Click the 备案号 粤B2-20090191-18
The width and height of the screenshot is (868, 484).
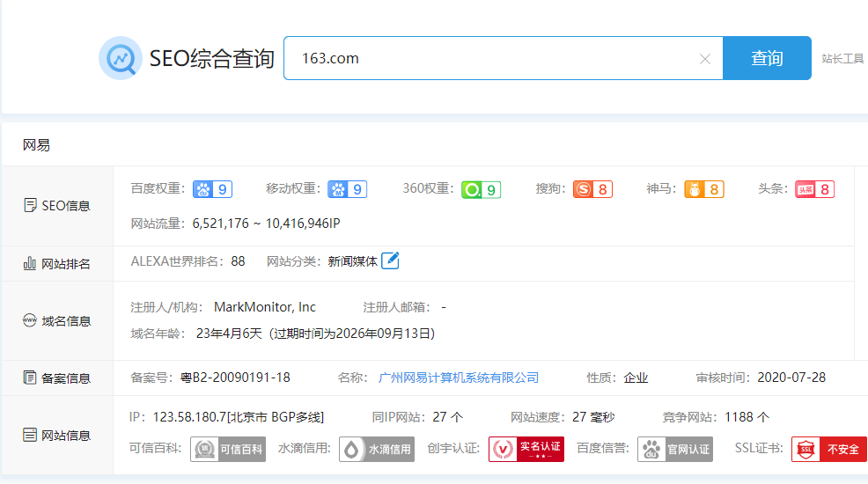coord(235,378)
